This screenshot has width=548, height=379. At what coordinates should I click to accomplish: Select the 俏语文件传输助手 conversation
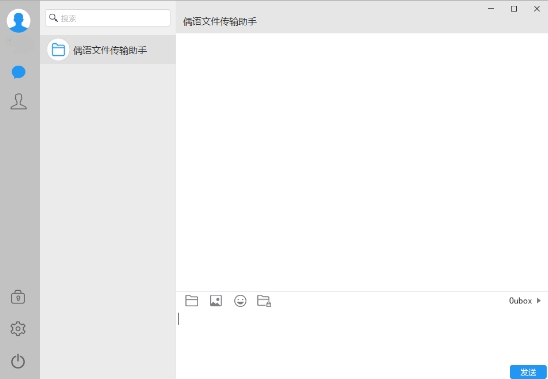pos(108,50)
